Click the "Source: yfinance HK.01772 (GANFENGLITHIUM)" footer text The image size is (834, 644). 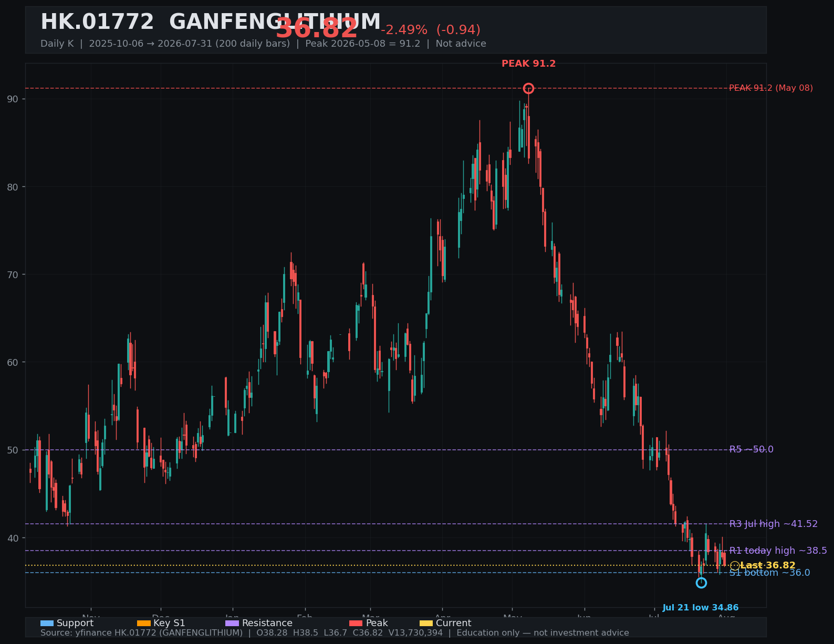(142, 633)
